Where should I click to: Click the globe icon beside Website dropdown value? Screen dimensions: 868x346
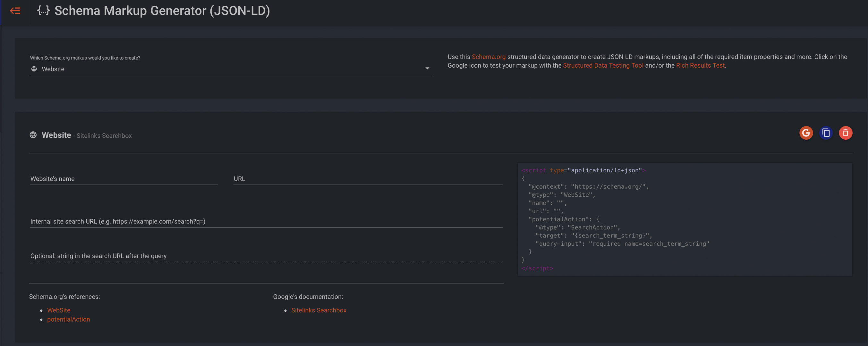34,69
